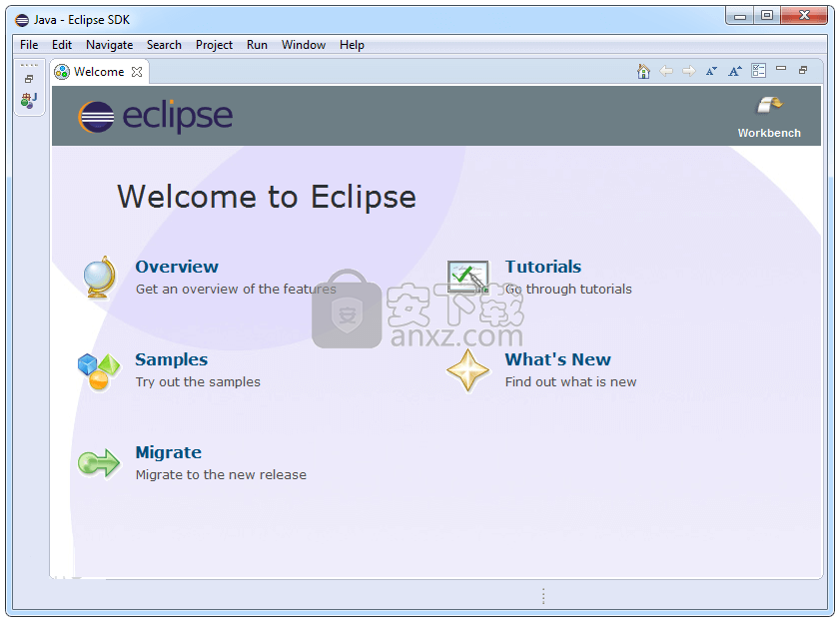
Task: Click the Eclipse icon in title bar
Action: [22, 20]
